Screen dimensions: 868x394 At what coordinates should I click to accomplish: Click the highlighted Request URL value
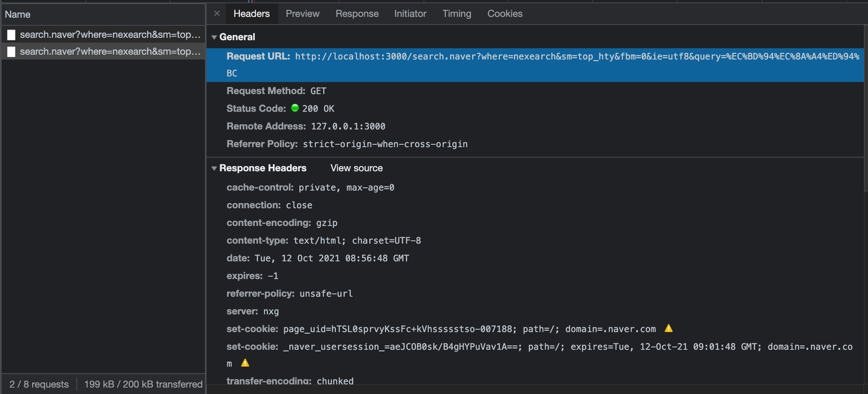pyautogui.click(x=542, y=65)
